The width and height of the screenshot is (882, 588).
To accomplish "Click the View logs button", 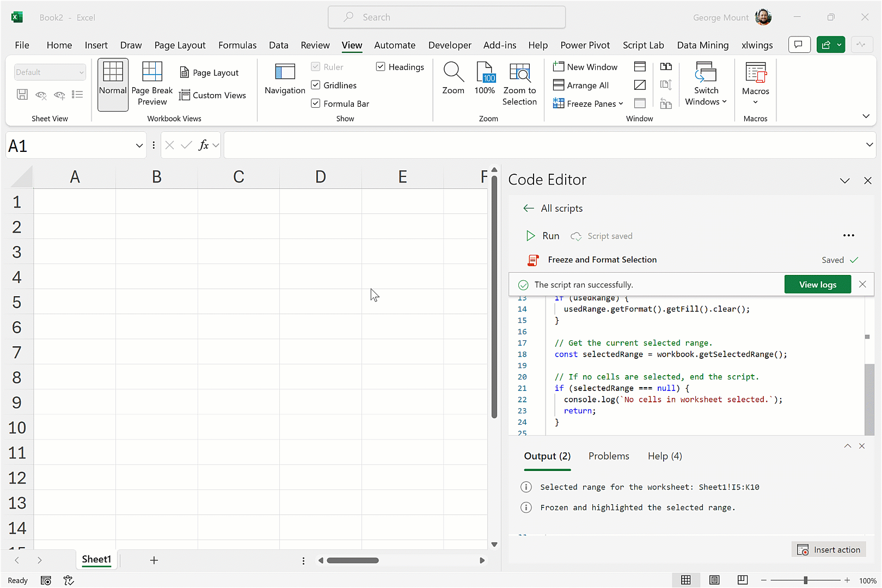I will pos(817,285).
